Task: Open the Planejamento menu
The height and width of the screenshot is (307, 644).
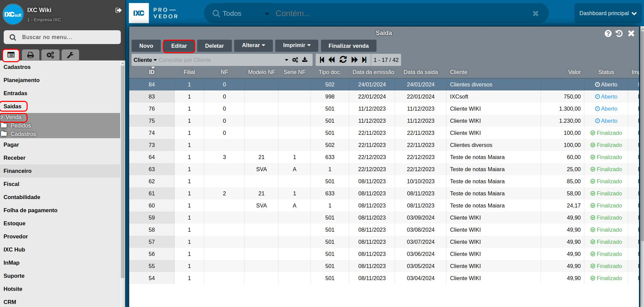Action: (x=22, y=80)
